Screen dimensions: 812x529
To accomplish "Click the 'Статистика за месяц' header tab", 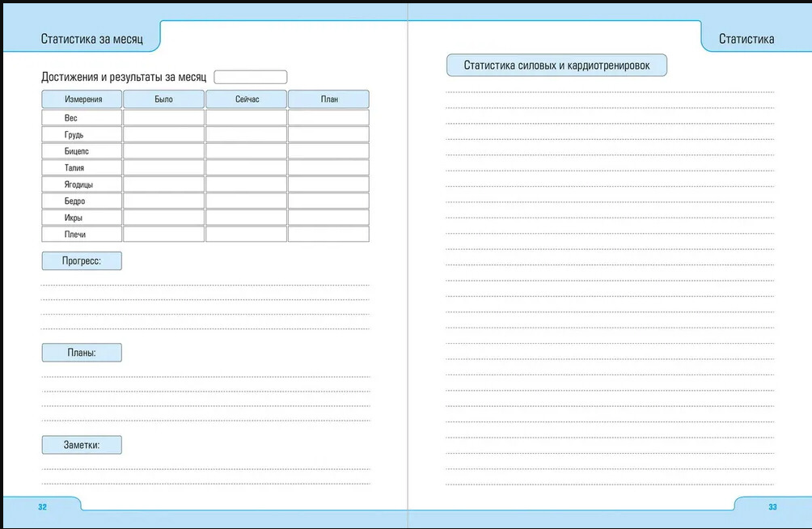I will click(91, 39).
